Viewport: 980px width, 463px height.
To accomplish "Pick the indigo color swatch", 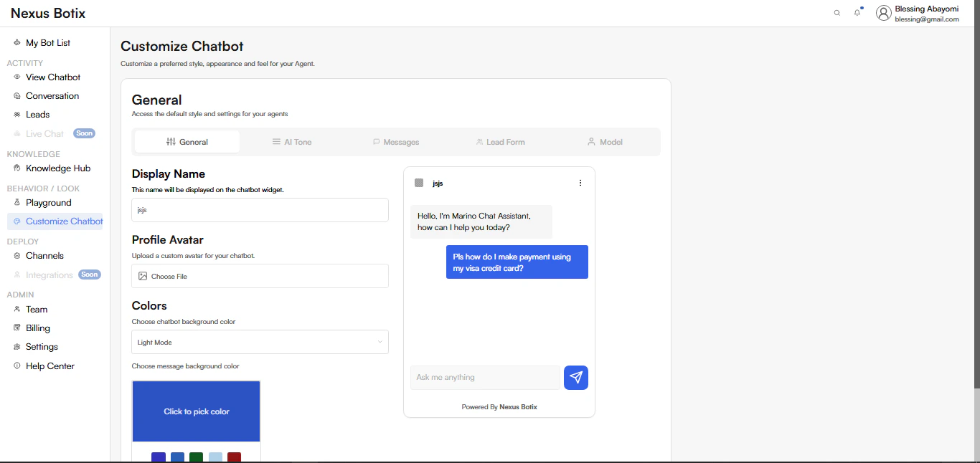I will pyautogui.click(x=159, y=457).
